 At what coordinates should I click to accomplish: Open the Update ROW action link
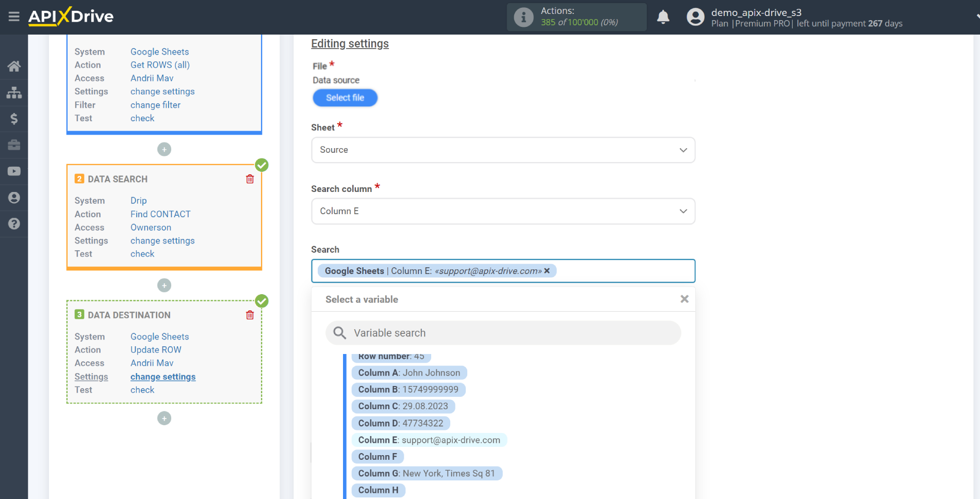pyautogui.click(x=156, y=350)
